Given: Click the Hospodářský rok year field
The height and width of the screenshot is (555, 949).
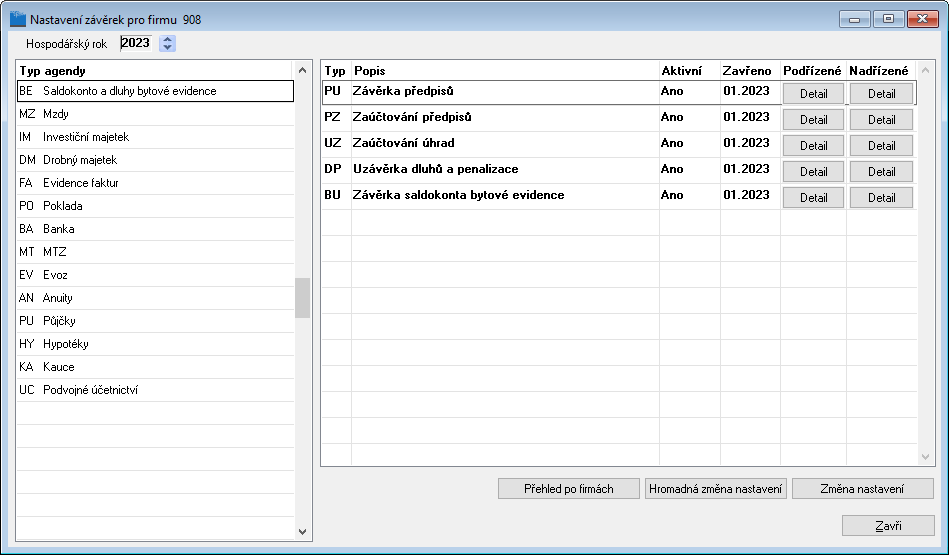Looking at the screenshot, I should point(136,43).
